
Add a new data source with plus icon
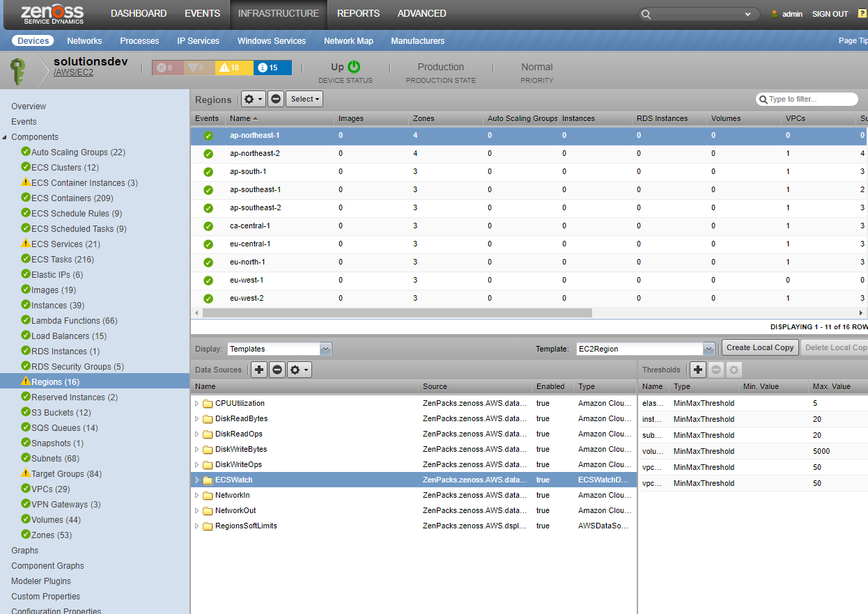tap(259, 370)
